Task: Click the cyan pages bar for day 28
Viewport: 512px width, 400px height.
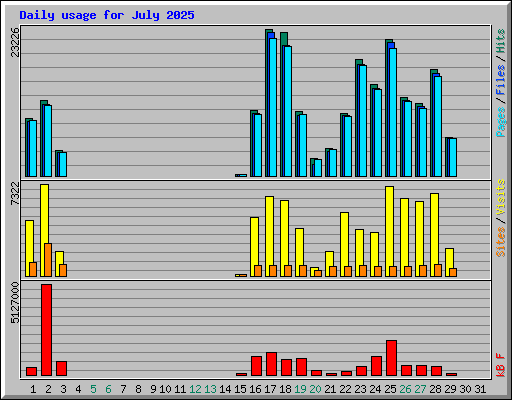Action: pyautogui.click(x=438, y=126)
